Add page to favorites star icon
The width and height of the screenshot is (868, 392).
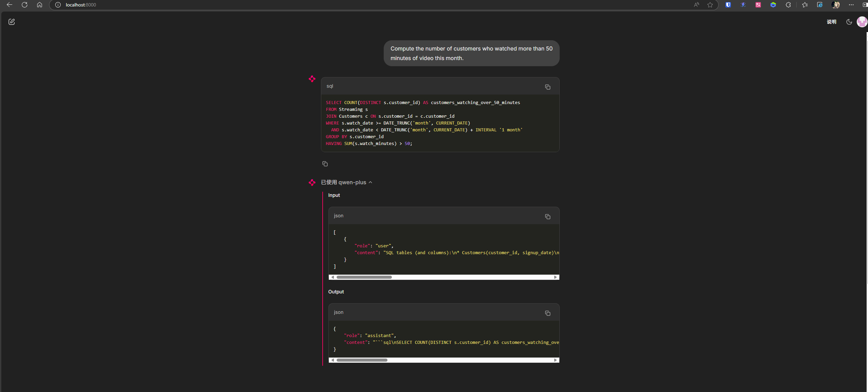click(x=710, y=5)
